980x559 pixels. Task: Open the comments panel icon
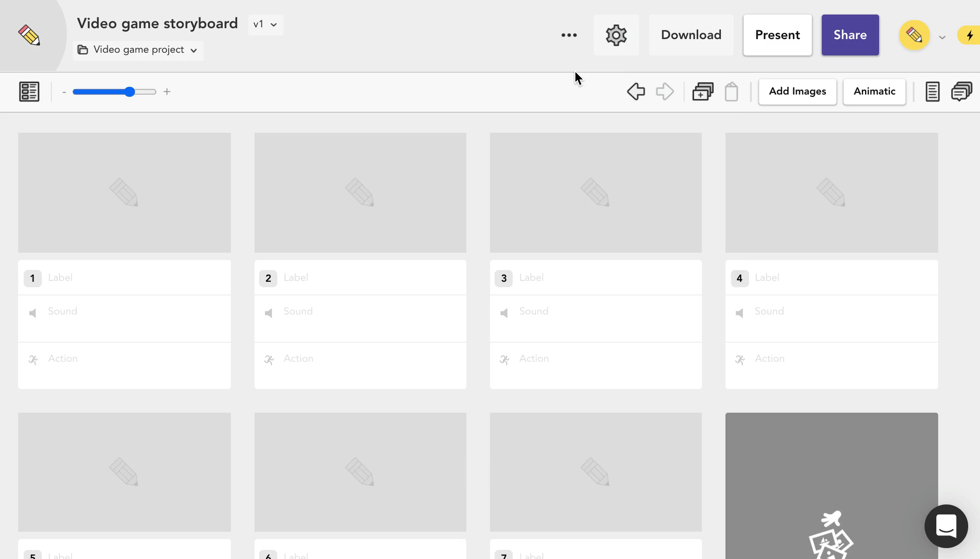coord(961,91)
